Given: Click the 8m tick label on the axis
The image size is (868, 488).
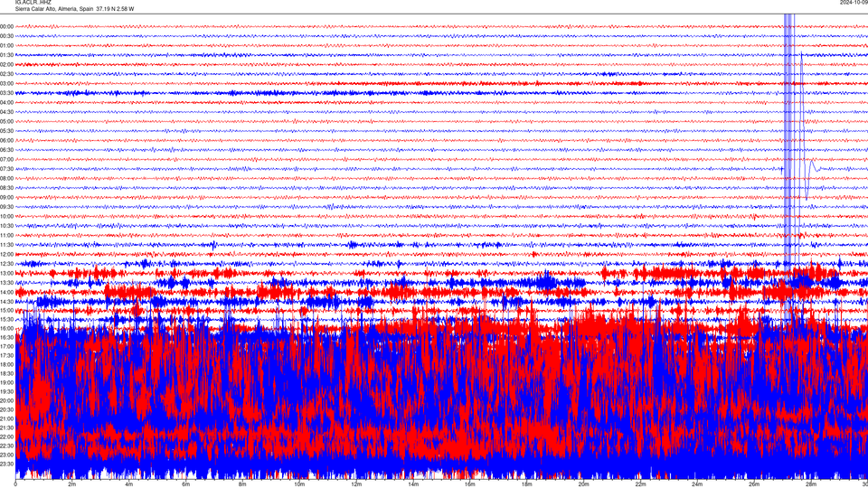Looking at the screenshot, I should (x=242, y=484).
